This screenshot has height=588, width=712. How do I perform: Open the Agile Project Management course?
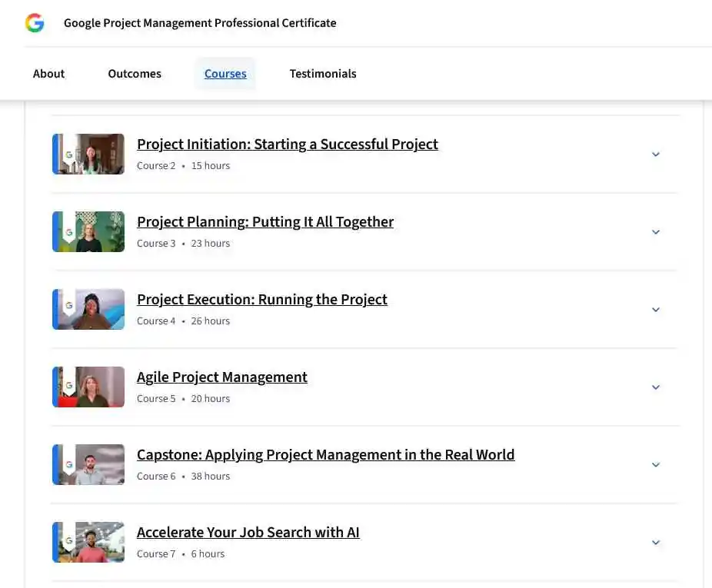[x=222, y=377]
